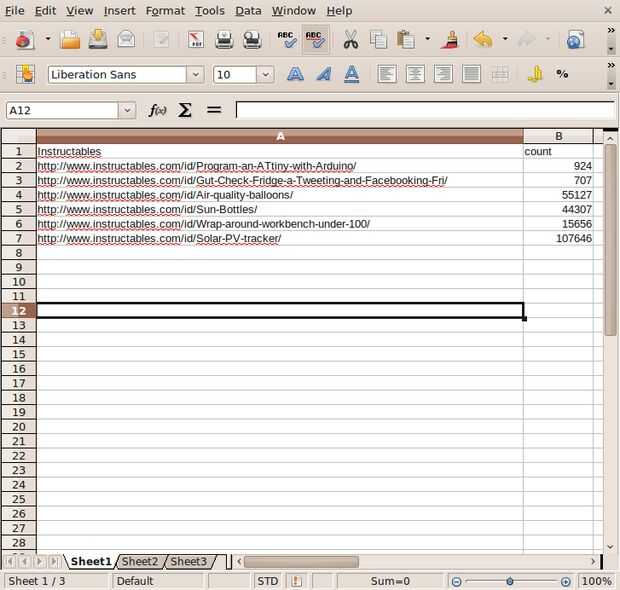Toggle Underline formatting
This screenshot has width=620, height=590.
[352, 74]
